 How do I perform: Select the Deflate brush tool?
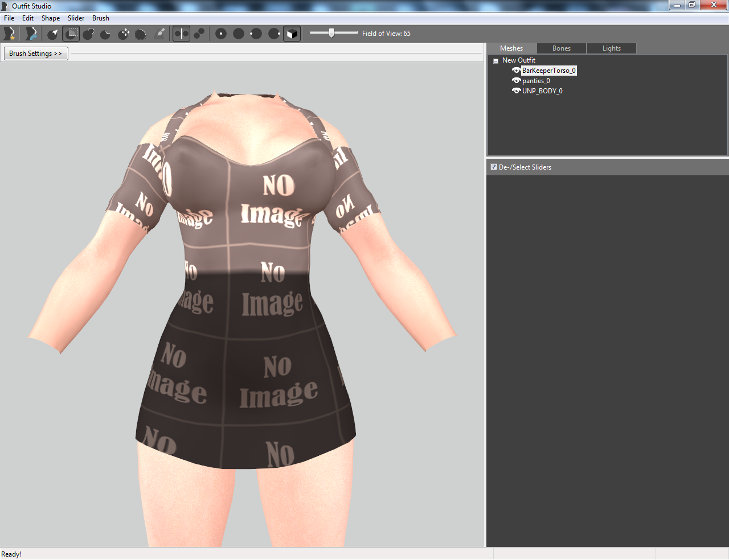pos(106,33)
